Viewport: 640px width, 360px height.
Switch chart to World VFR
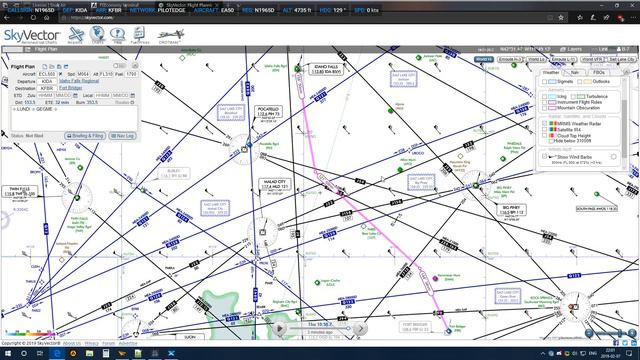click(592, 60)
